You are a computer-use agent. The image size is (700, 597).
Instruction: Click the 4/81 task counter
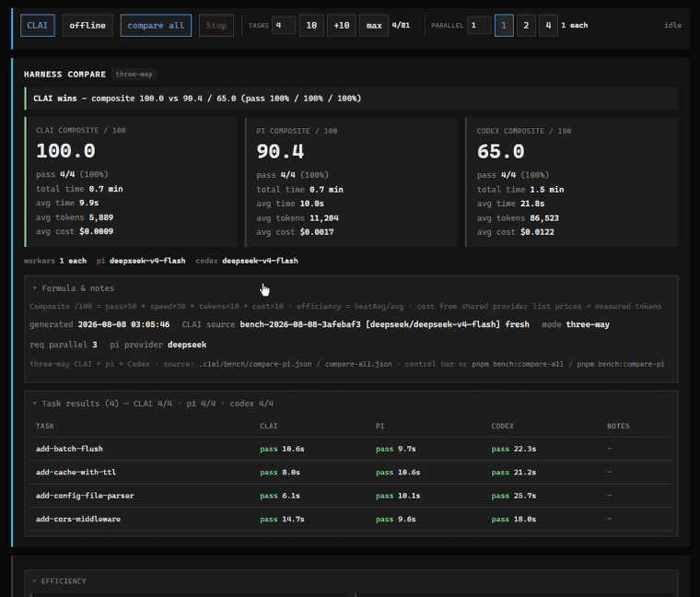401,26
